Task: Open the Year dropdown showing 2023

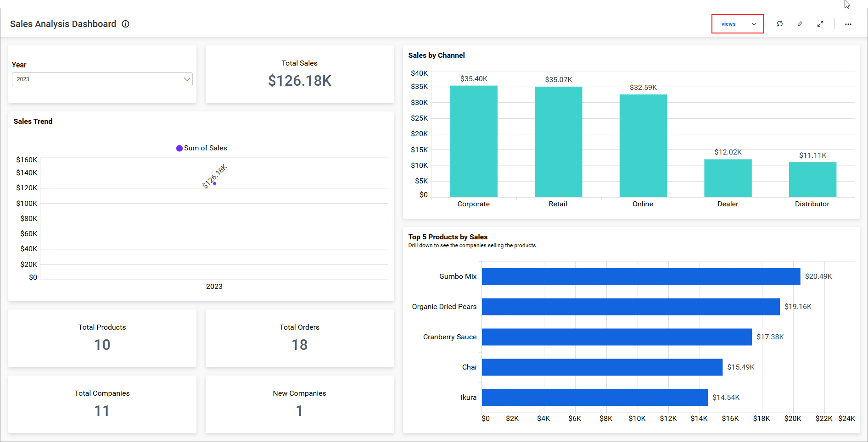Action: coord(102,79)
